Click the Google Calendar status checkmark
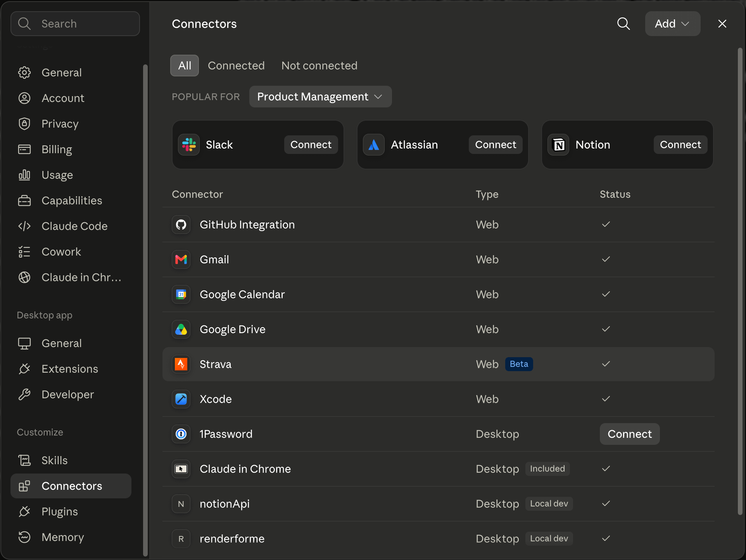 click(x=606, y=294)
